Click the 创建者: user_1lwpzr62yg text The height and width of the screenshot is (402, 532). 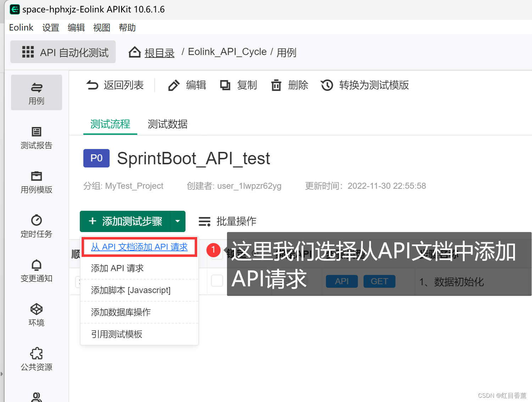click(x=234, y=186)
